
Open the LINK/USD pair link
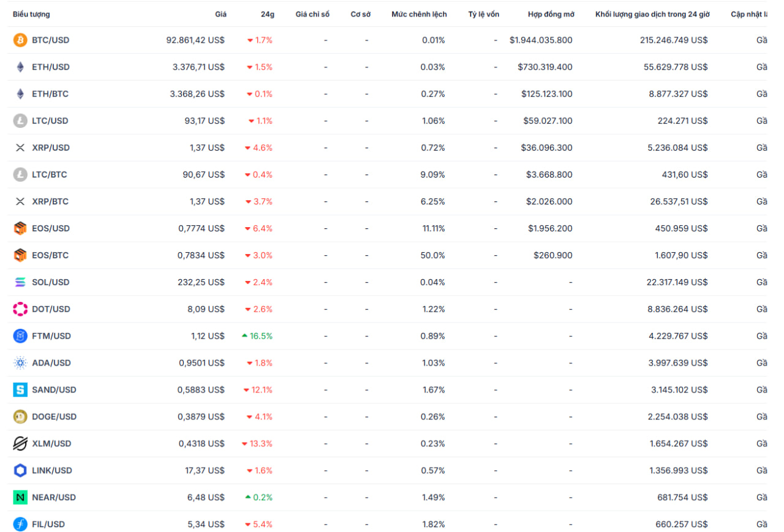tap(52, 471)
